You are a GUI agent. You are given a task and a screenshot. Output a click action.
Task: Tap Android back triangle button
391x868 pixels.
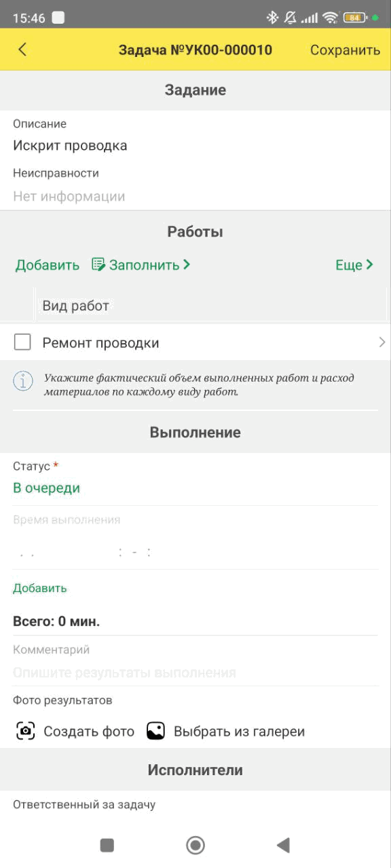click(x=284, y=845)
